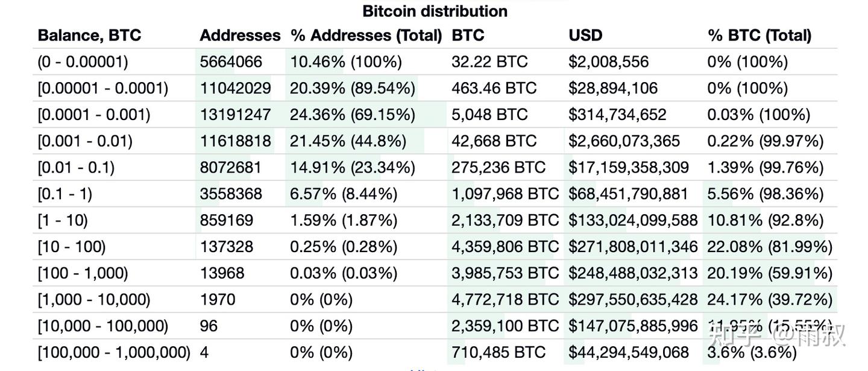Select the [100 - 1,000) balance row

click(x=83, y=273)
